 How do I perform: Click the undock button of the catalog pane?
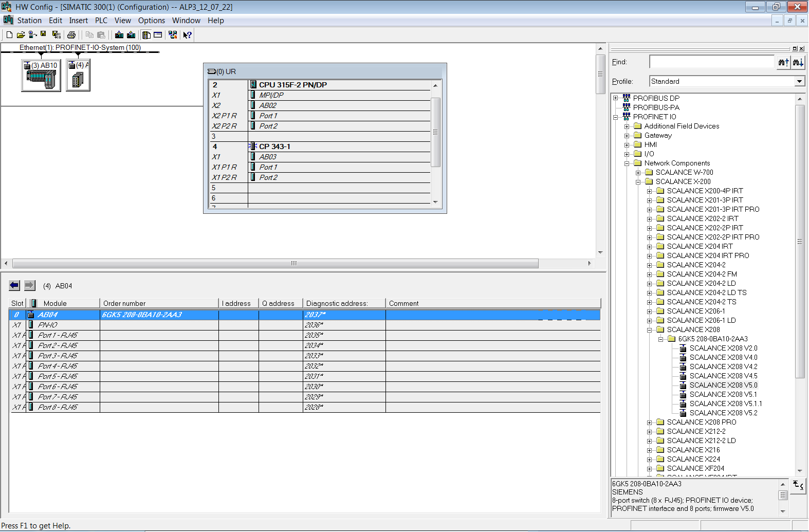[x=795, y=48]
